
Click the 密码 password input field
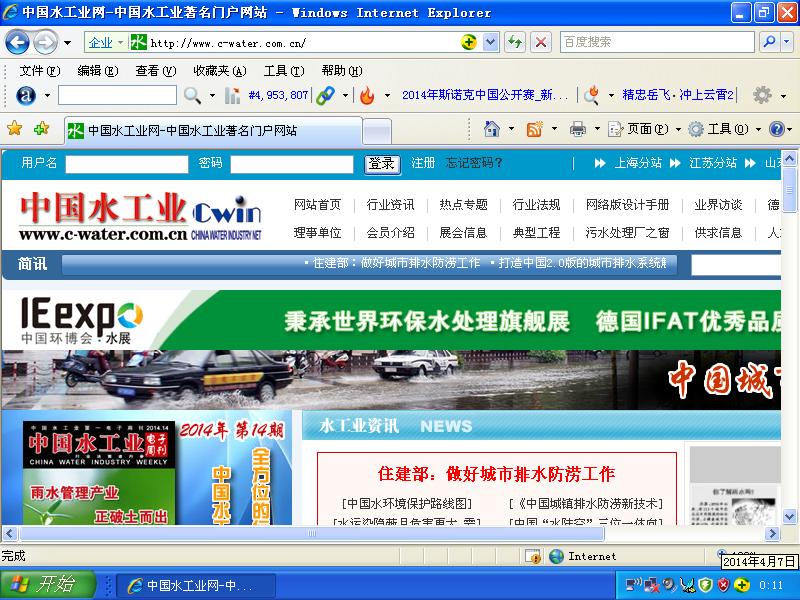291,164
